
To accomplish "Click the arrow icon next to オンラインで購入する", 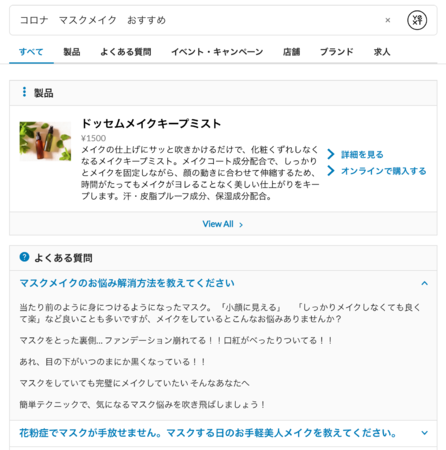I will pos(331,171).
